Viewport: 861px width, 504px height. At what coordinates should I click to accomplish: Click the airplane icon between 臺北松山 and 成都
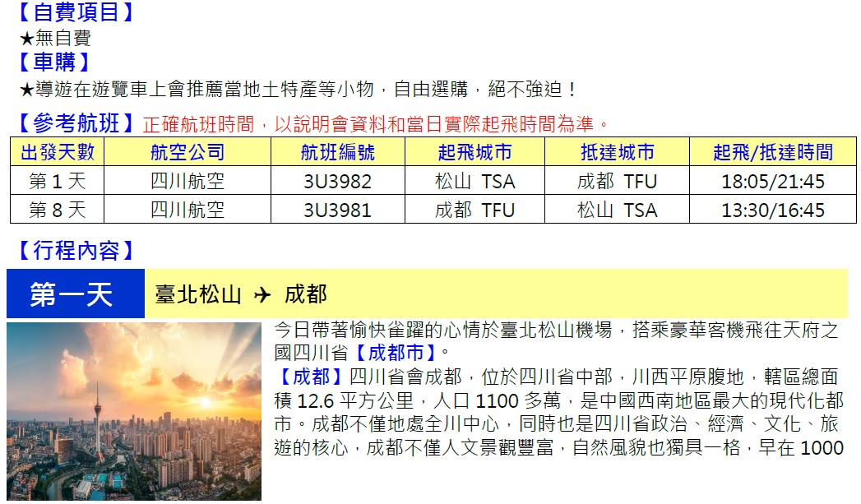point(262,294)
